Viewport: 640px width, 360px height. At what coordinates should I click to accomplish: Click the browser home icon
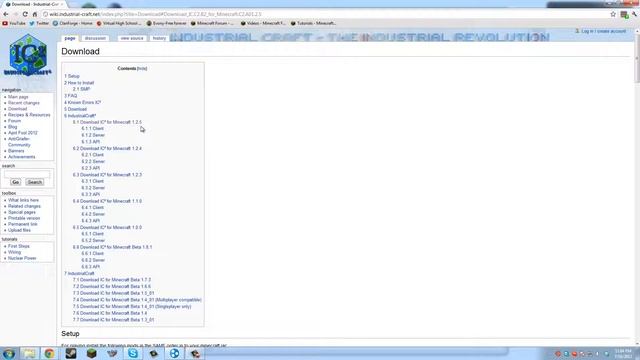coord(35,14)
